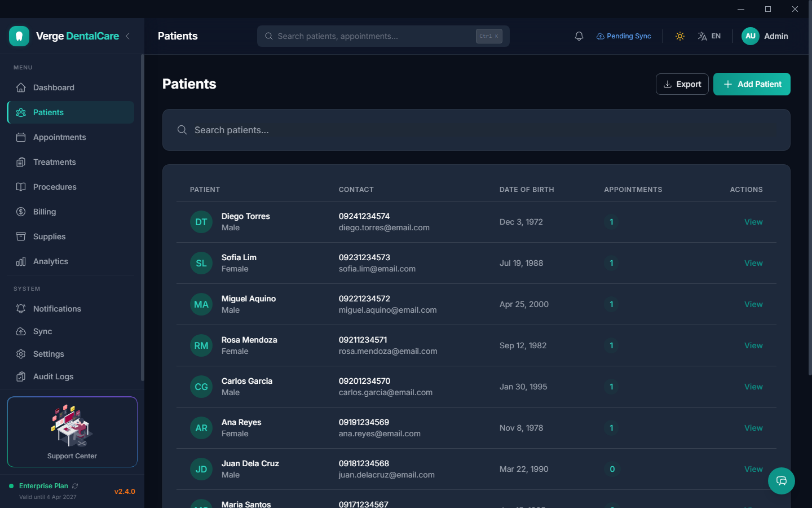View Miguel Aquino's record
The image size is (812, 508).
(x=753, y=304)
